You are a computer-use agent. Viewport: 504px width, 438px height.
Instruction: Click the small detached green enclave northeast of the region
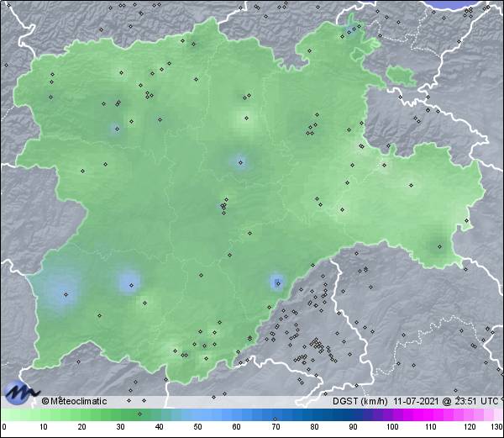coord(400,76)
